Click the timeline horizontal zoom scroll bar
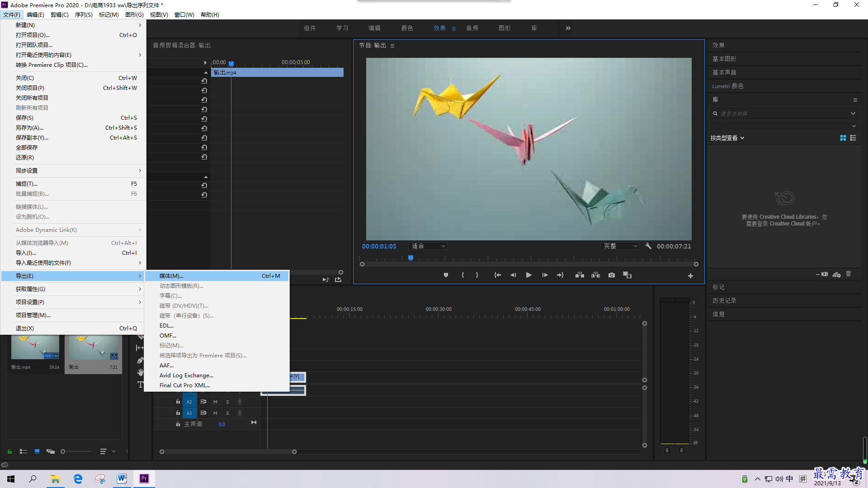The width and height of the screenshot is (868, 488). (228, 451)
